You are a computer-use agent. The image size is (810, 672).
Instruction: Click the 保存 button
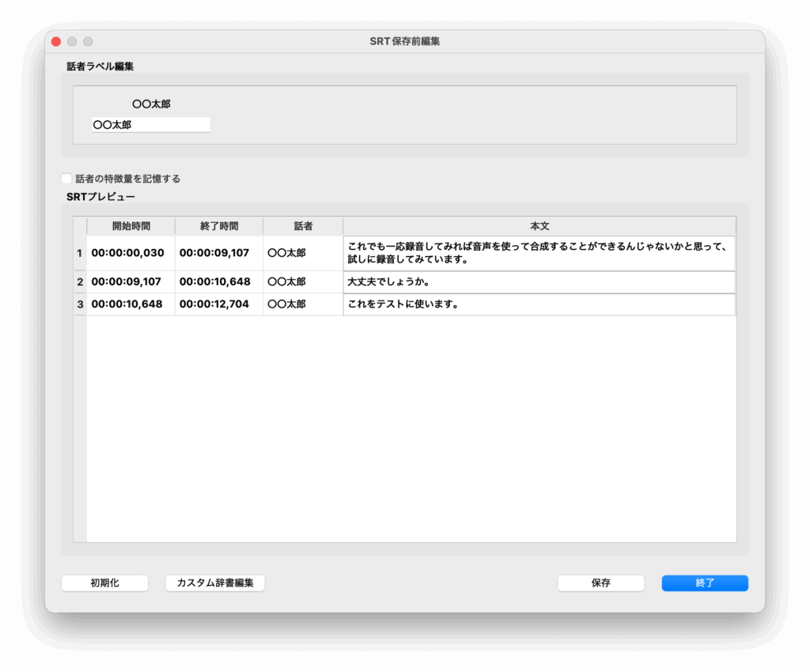pyautogui.click(x=600, y=583)
